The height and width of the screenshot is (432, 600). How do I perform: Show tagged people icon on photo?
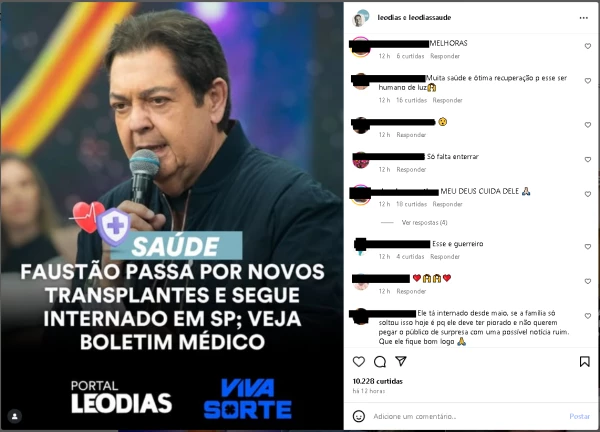pyautogui.click(x=15, y=416)
